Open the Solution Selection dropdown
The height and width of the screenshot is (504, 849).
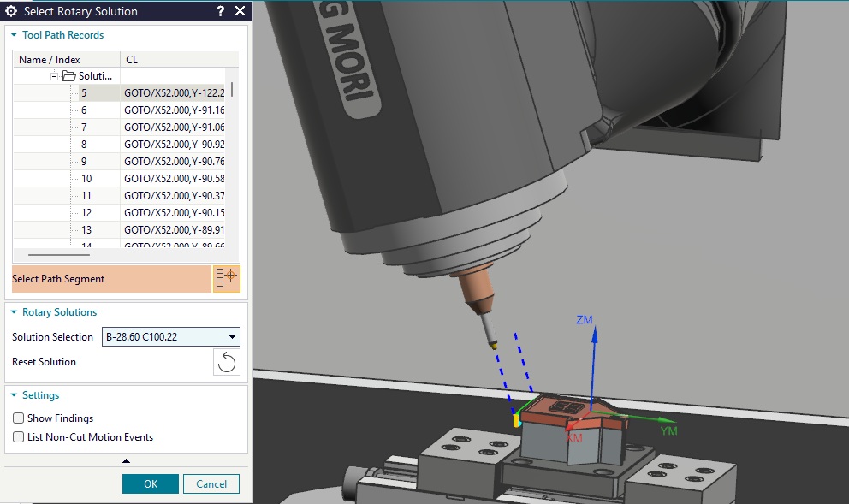(233, 337)
